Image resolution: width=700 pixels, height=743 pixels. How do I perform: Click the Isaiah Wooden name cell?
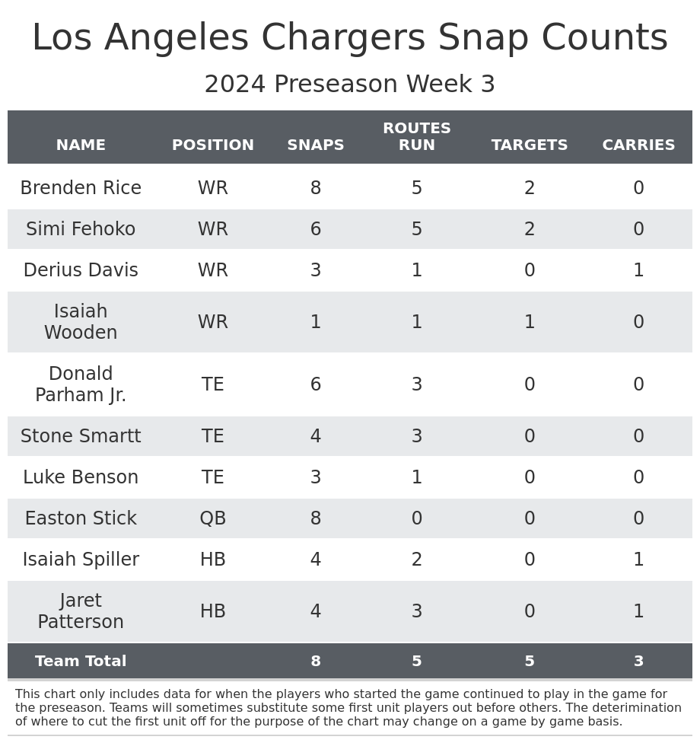coord(81,322)
